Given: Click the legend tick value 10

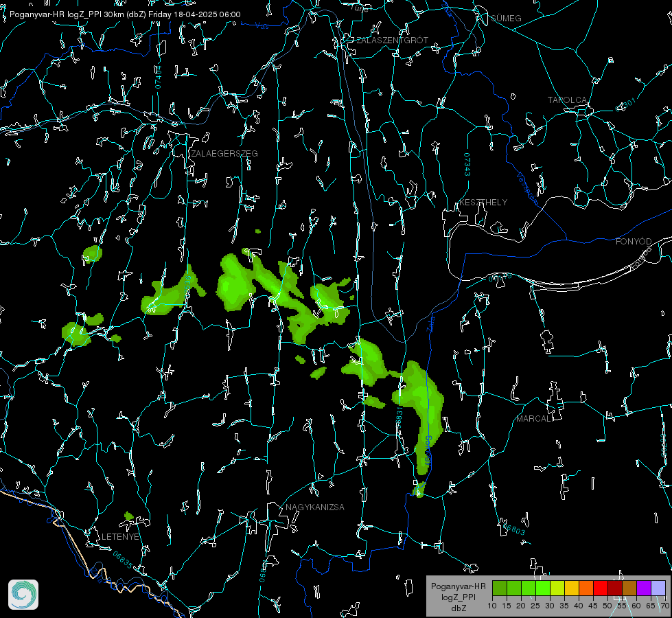Looking at the screenshot, I should pyautogui.click(x=492, y=606).
